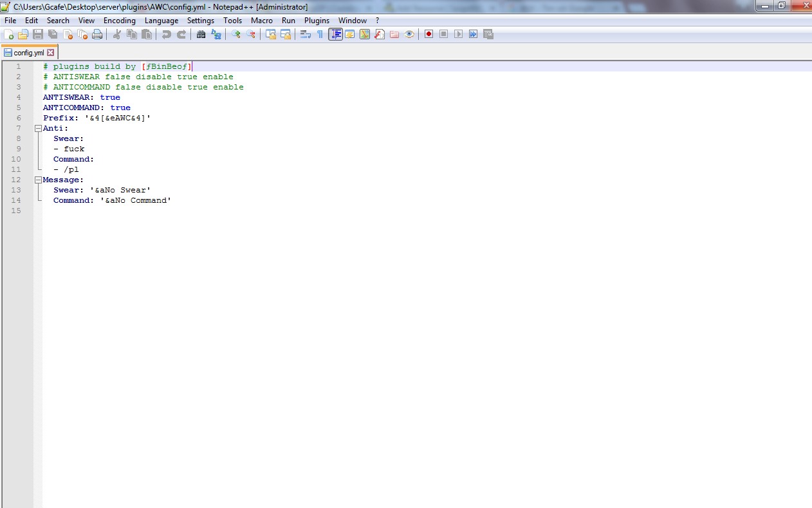
Task: Close the config.yml tab
Action: [x=51, y=53]
